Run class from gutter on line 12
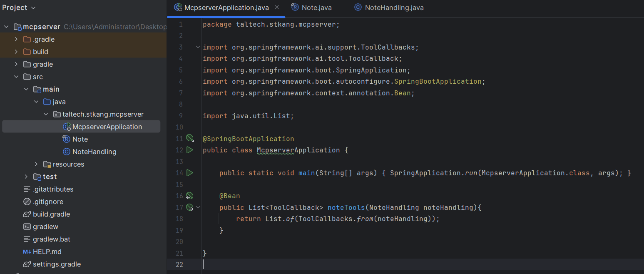This screenshot has width=644, height=274. pyautogui.click(x=190, y=150)
